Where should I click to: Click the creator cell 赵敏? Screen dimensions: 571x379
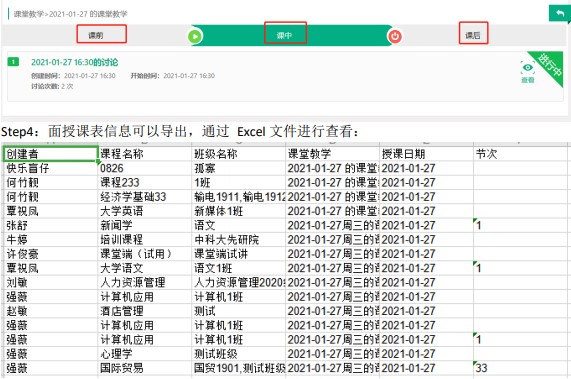(51, 311)
